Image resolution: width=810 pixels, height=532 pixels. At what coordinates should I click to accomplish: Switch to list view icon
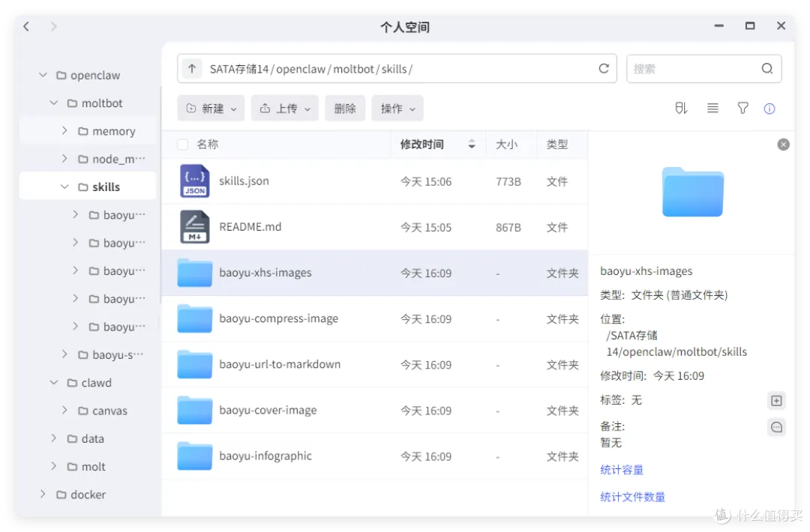tap(712, 109)
